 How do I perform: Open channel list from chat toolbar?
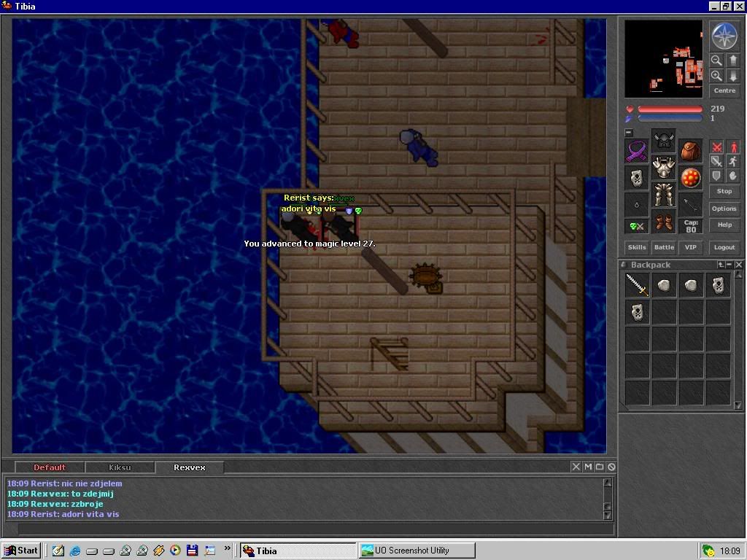pos(600,467)
